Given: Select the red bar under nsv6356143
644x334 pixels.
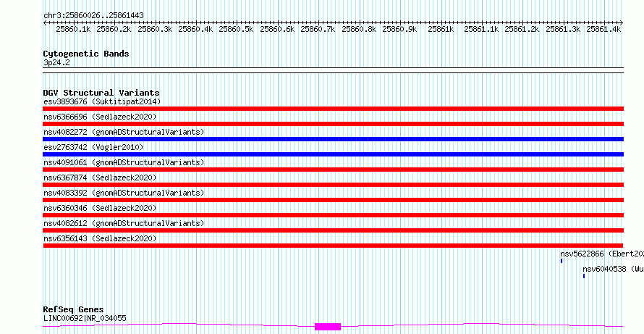Looking at the screenshot, I should (334, 246).
